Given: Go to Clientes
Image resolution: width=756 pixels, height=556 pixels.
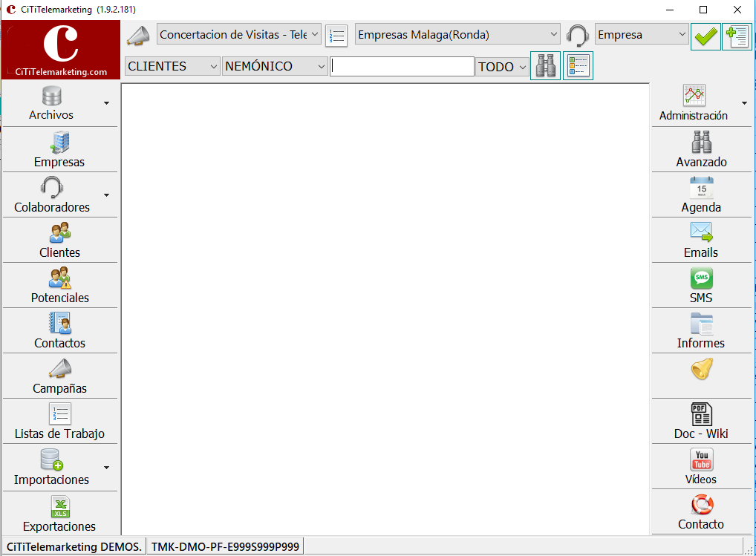Looking at the screenshot, I should [x=60, y=241].
